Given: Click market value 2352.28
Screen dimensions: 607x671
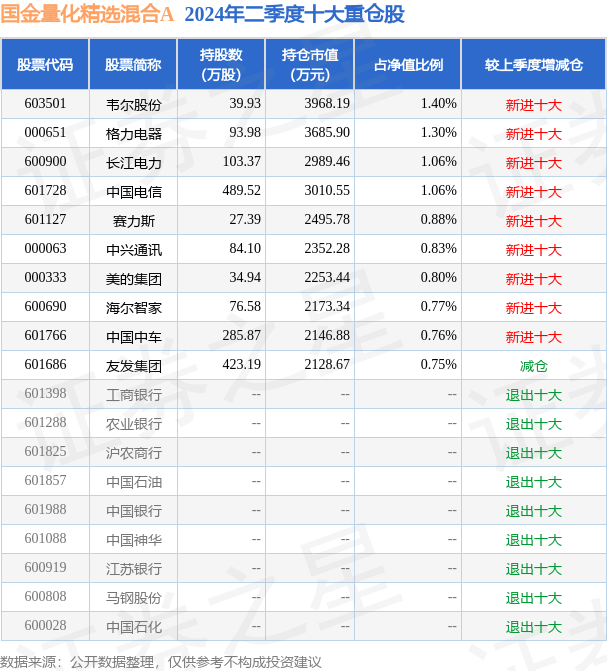Looking at the screenshot, I should tap(327, 249).
